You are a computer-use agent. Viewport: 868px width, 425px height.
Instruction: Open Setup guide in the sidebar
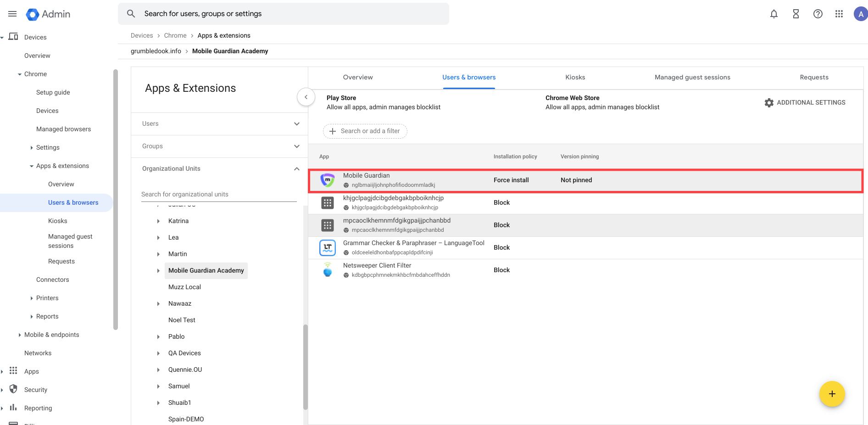click(x=53, y=92)
